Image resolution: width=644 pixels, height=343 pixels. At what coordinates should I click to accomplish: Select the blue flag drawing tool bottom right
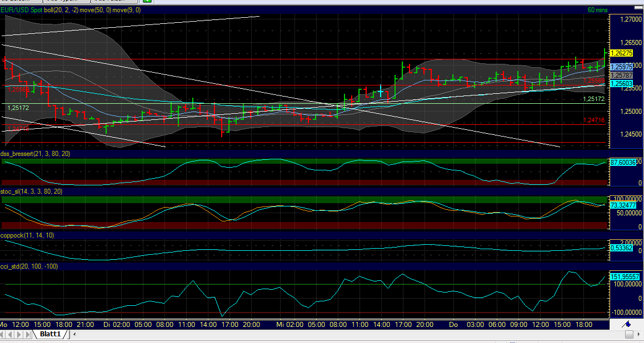click(x=626, y=325)
